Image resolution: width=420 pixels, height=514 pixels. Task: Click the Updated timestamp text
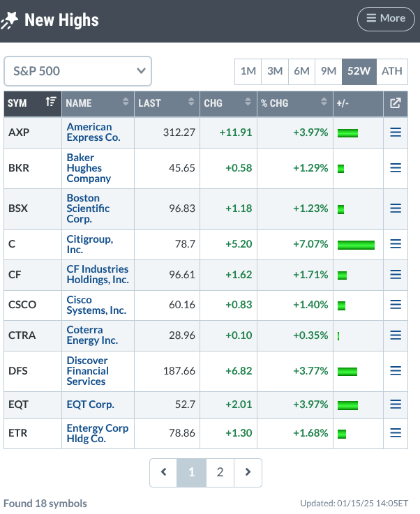(354, 504)
